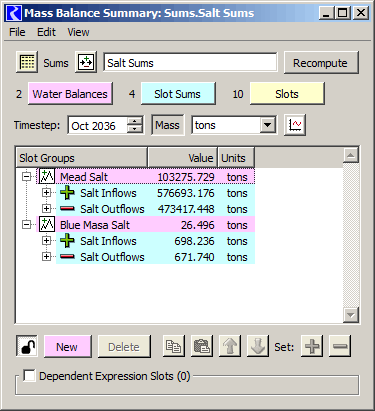Click the Salt Sums name field
This screenshot has height=411, width=375.
coord(190,62)
